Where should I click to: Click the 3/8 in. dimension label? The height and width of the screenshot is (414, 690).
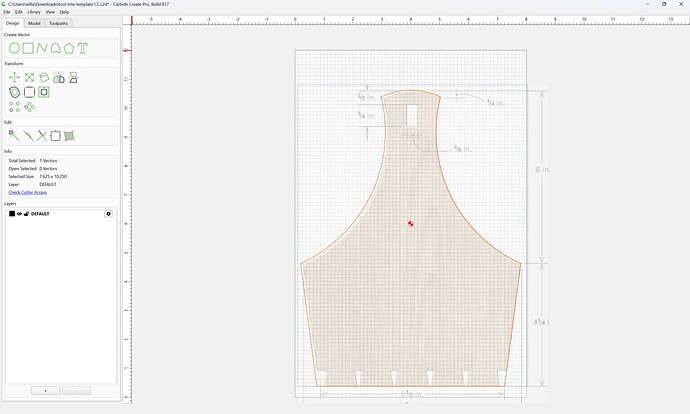pos(462,149)
